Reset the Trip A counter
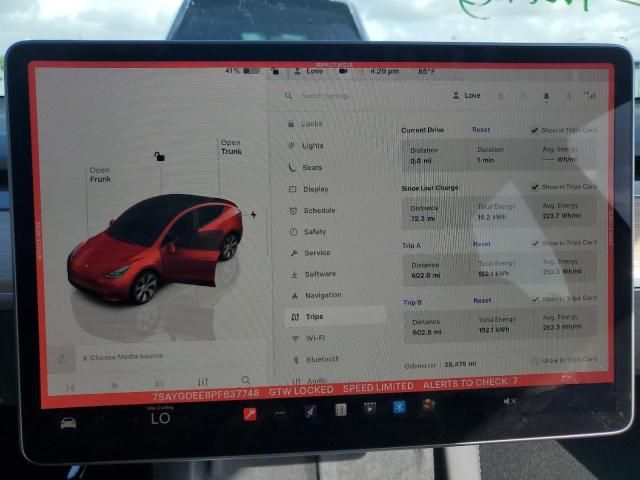The height and width of the screenshot is (480, 640). 481,244
